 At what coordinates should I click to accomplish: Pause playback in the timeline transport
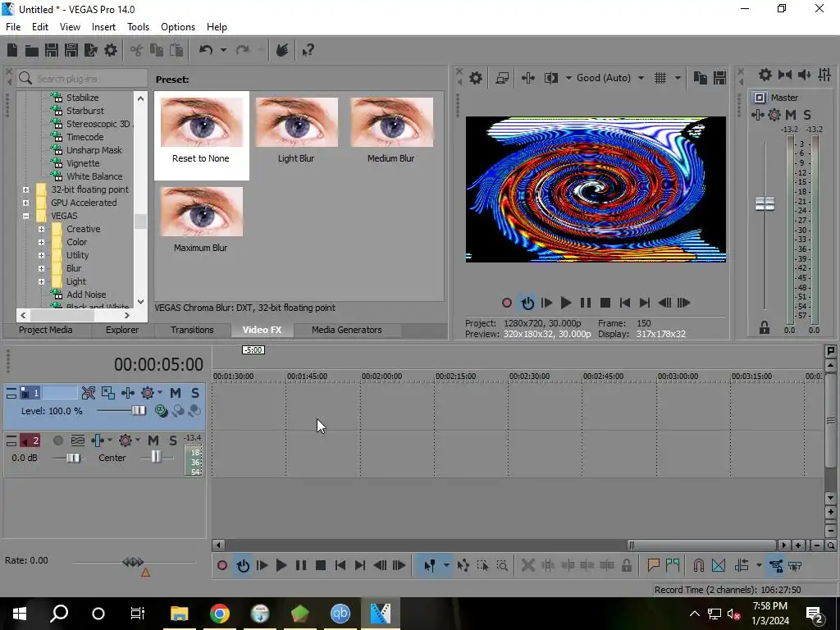tap(301, 565)
